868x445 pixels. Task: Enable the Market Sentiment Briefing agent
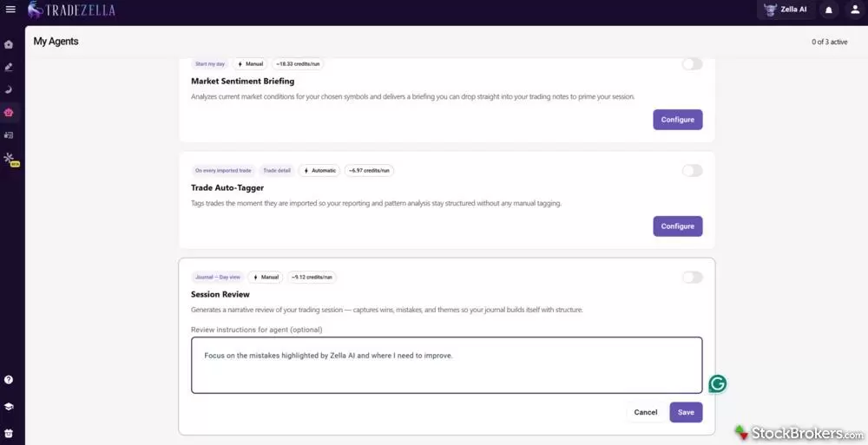point(692,63)
